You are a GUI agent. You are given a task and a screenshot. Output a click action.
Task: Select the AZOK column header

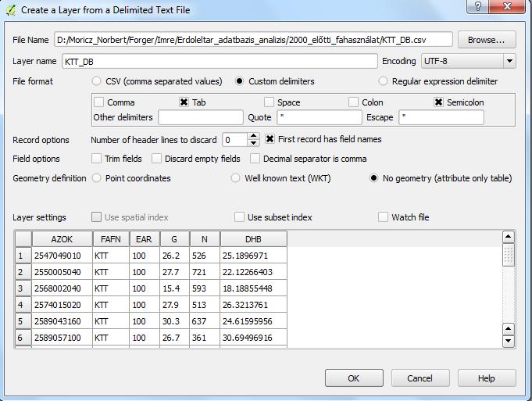[x=62, y=239]
